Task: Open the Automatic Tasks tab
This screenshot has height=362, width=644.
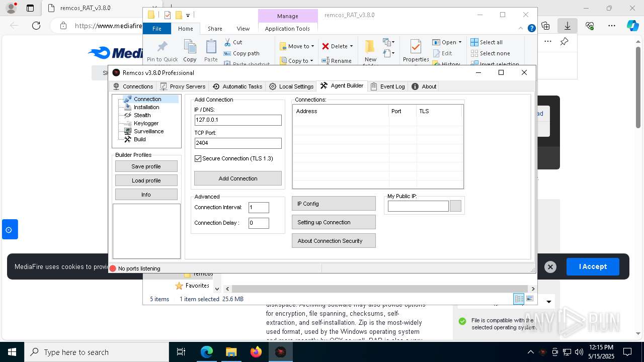Action: tap(237, 86)
